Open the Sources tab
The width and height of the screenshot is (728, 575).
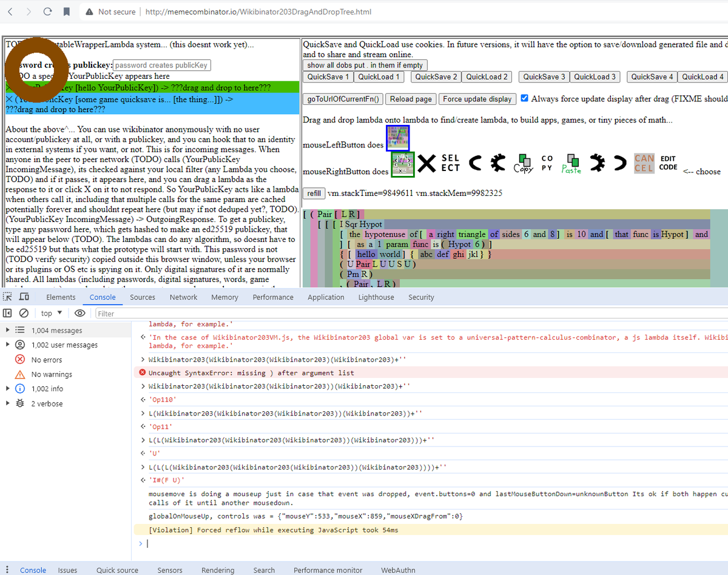coord(143,297)
